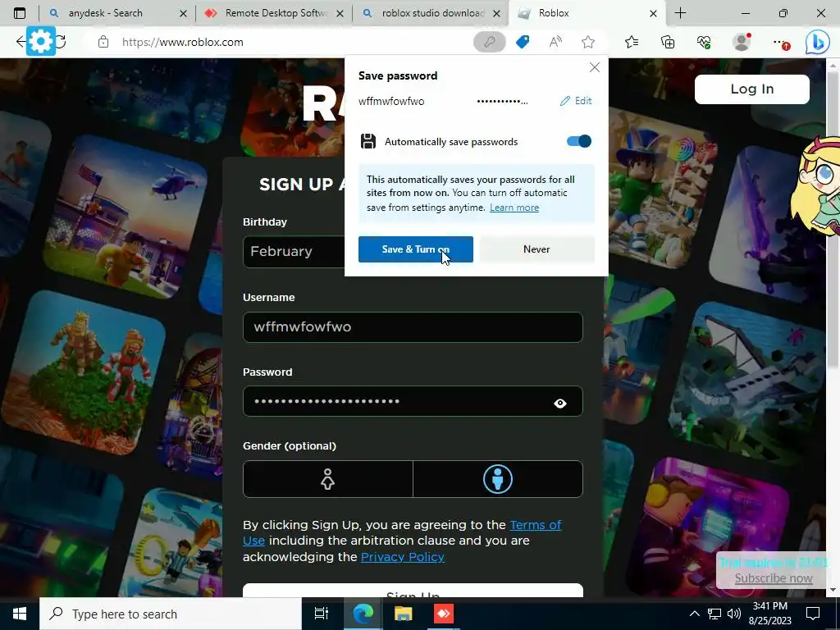The image size is (840, 630).
Task: Close the anydesk - Search tab
Action: [x=183, y=13]
